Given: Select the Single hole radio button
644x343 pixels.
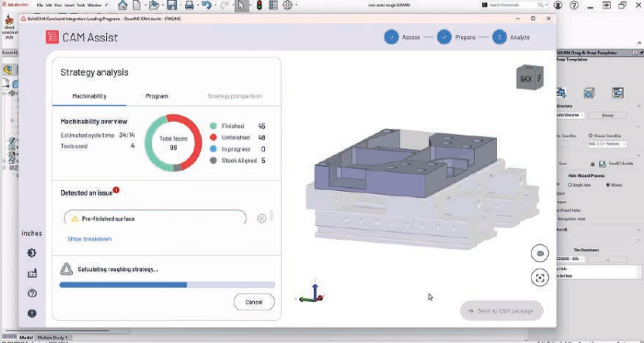Looking at the screenshot, I should 570,185.
